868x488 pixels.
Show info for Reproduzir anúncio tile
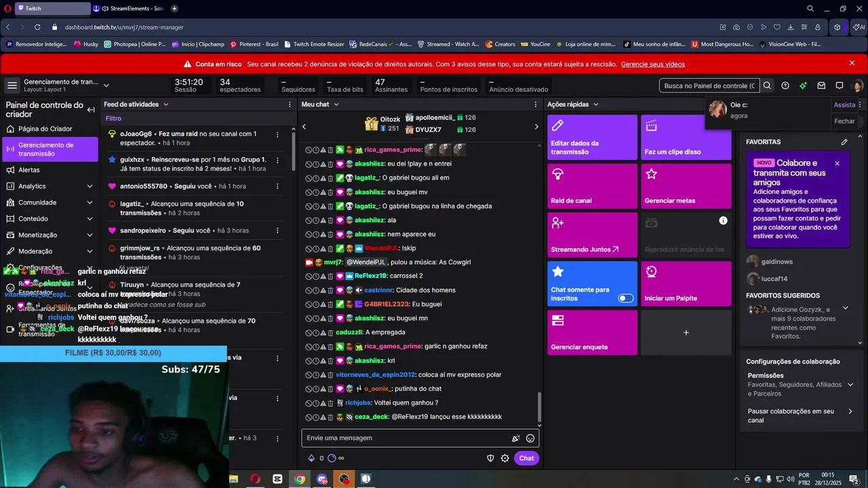723,221
